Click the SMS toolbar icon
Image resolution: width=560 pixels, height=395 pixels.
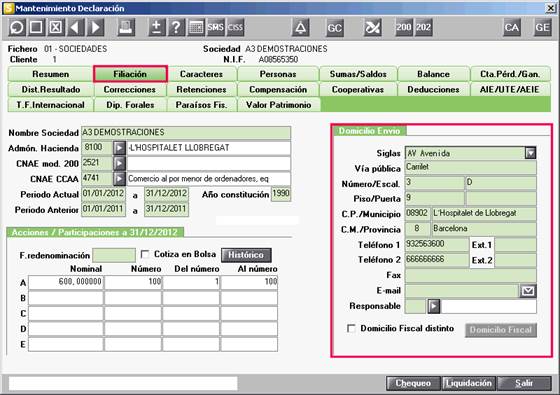[x=215, y=27]
